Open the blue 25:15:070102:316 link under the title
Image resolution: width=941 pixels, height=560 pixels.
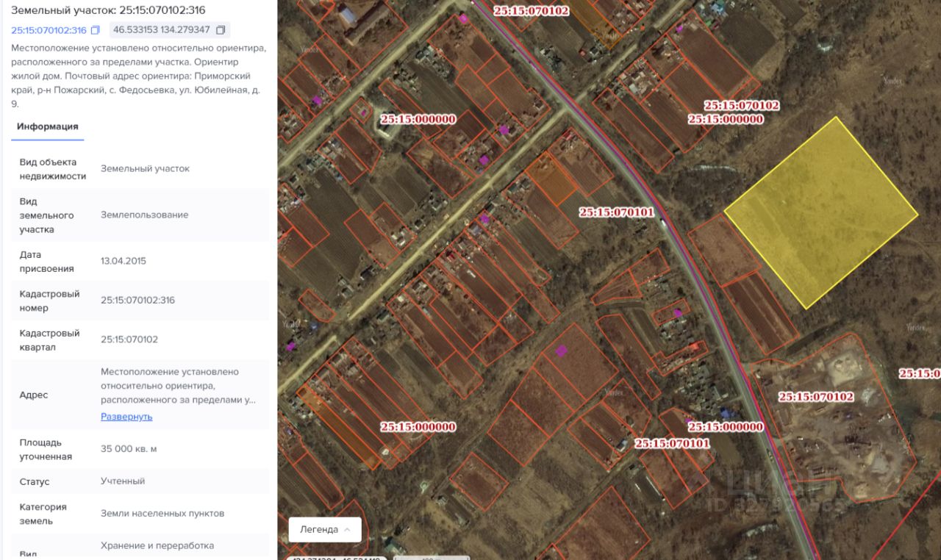(49, 30)
